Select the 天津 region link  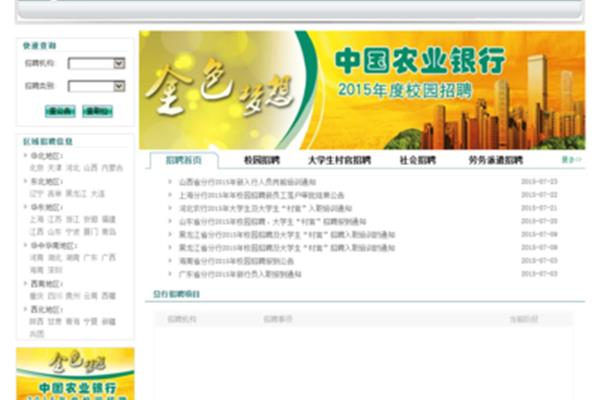click(55, 168)
